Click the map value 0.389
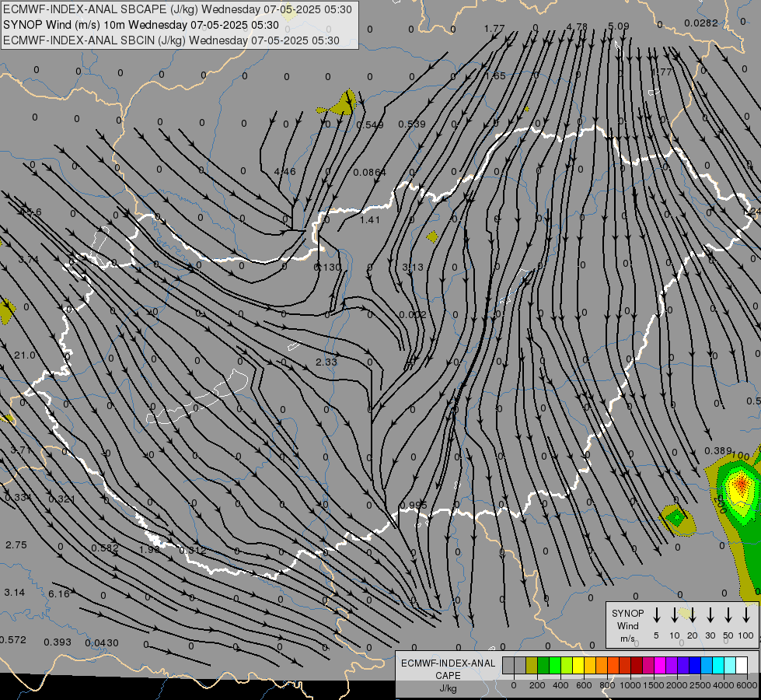The height and width of the screenshot is (700, 761). (717, 451)
